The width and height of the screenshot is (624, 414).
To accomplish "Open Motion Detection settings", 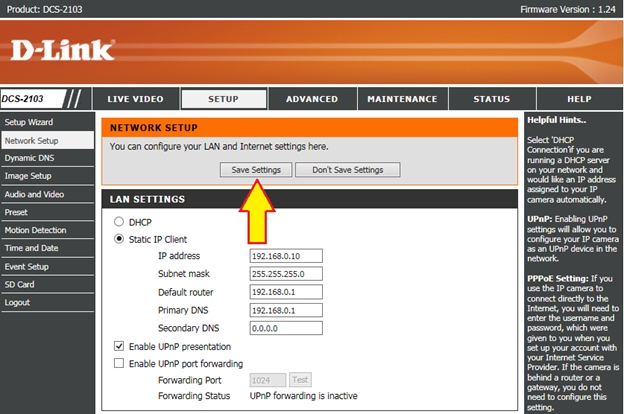I will (35, 230).
